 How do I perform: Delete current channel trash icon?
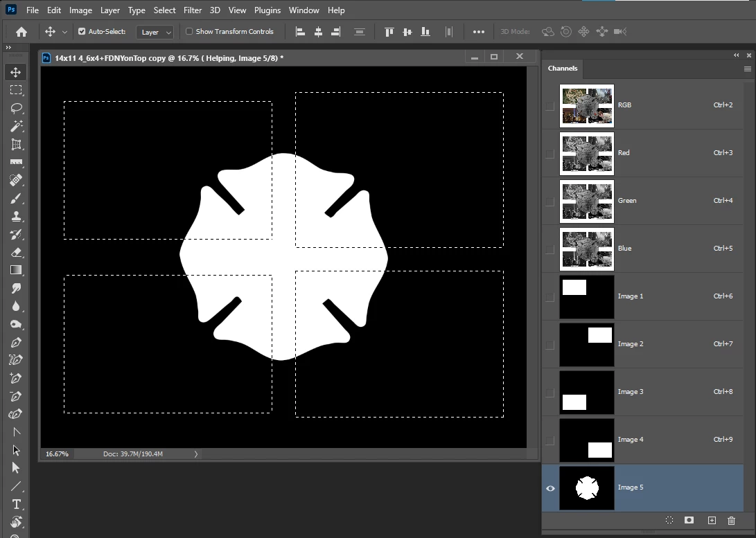tap(732, 520)
